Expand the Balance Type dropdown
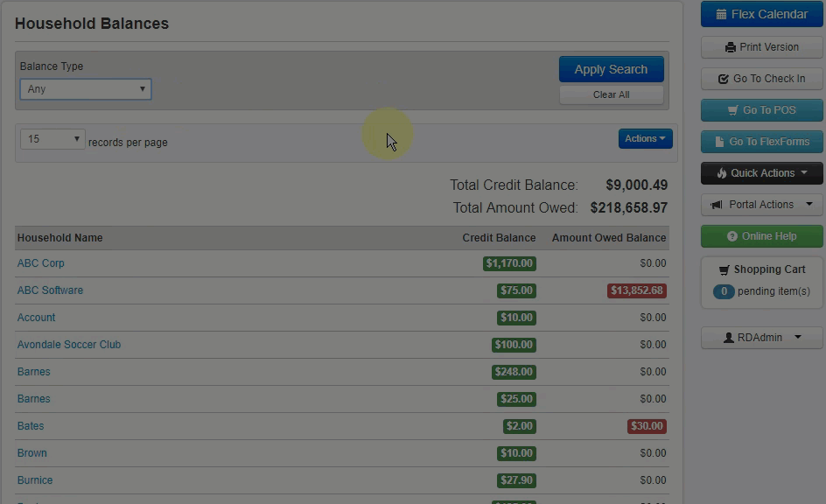The height and width of the screenshot is (504, 826). click(86, 89)
